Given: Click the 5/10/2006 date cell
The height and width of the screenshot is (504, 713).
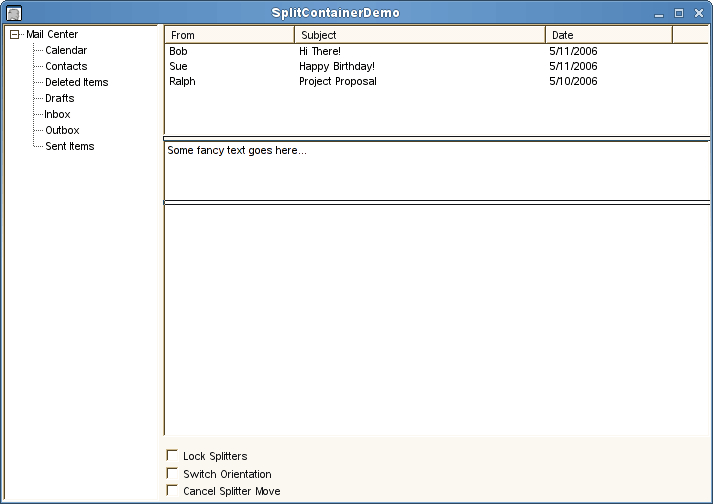Looking at the screenshot, I should point(573,81).
